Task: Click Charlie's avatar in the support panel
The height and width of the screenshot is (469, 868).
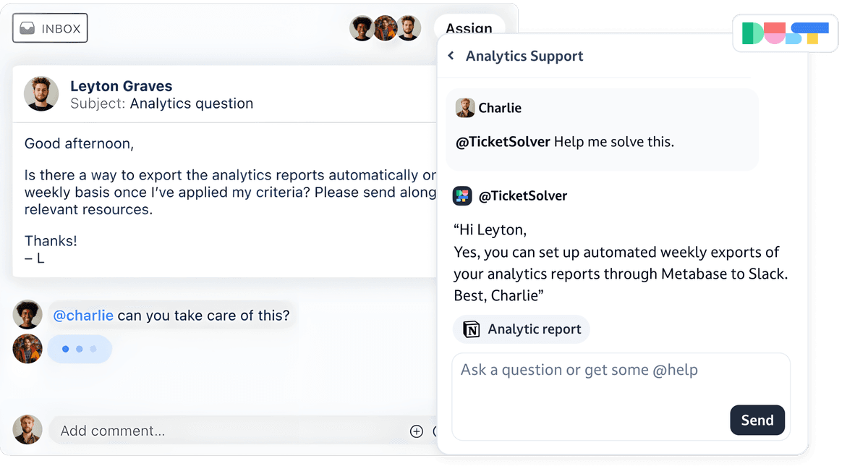Action: pos(464,107)
